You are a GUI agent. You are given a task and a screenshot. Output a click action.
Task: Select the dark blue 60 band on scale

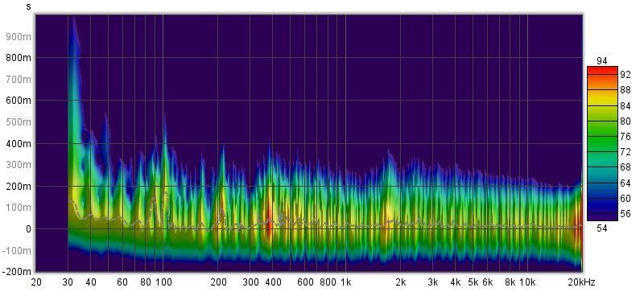click(602, 199)
